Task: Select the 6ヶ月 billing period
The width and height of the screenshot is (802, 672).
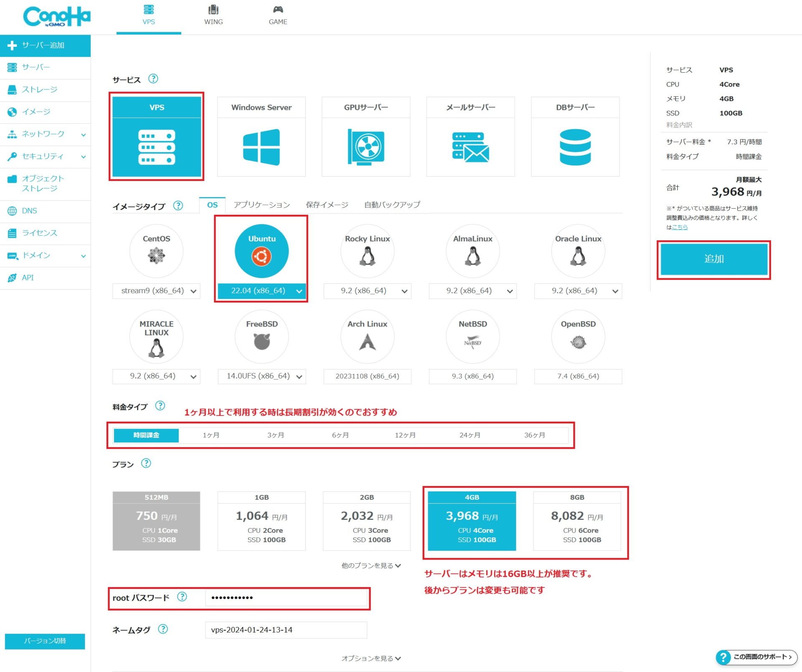Action: pos(340,435)
